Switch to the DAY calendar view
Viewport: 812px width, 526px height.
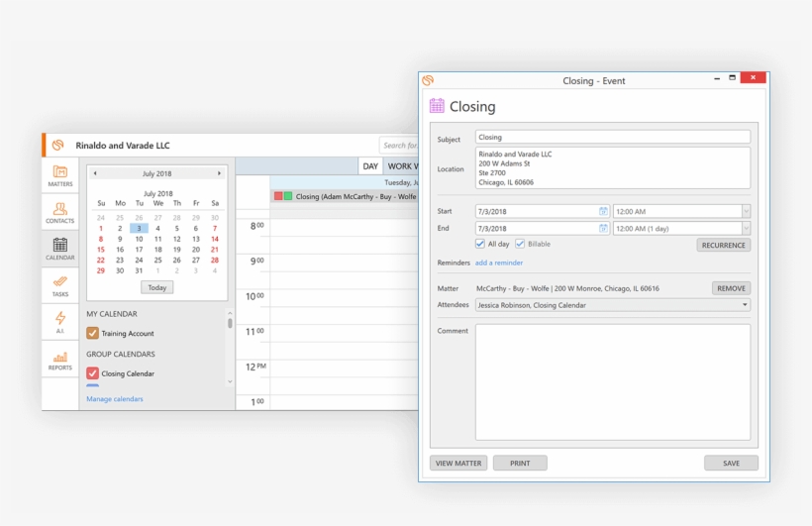370,166
